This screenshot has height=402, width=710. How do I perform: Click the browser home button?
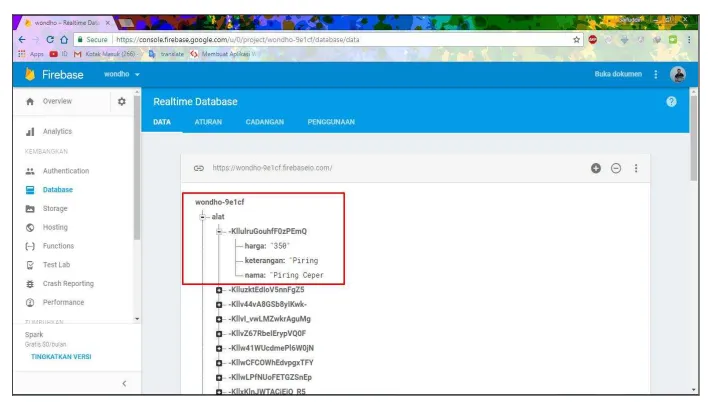point(64,39)
